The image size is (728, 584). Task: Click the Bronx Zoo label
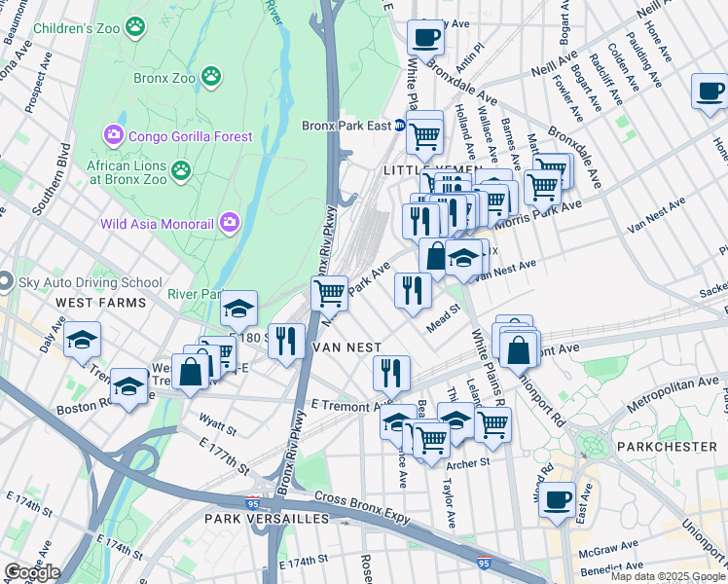164,78
